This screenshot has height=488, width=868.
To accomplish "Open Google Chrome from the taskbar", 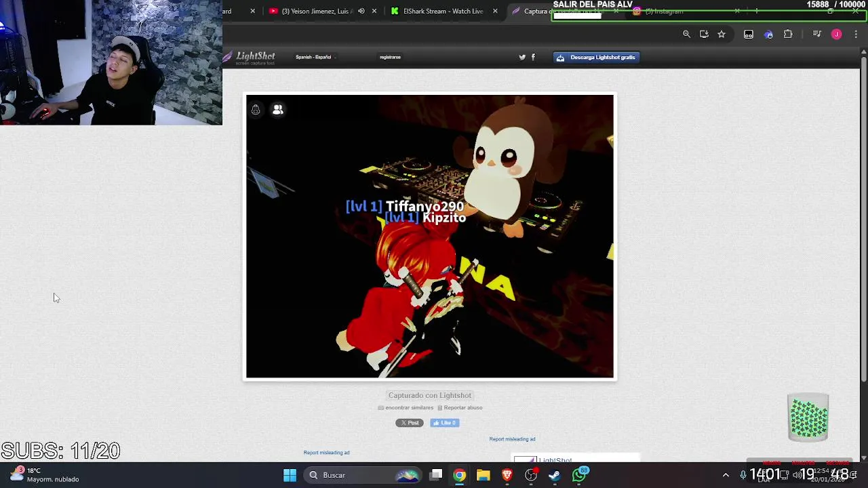I will (459, 475).
